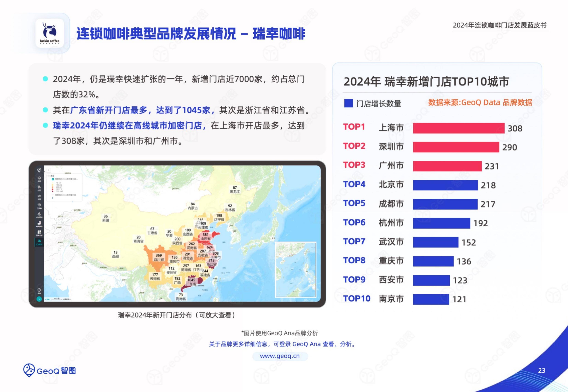
Task: Check the second 瑞幸咖啡2024 legend layer checkbox
Action: tap(53, 195)
